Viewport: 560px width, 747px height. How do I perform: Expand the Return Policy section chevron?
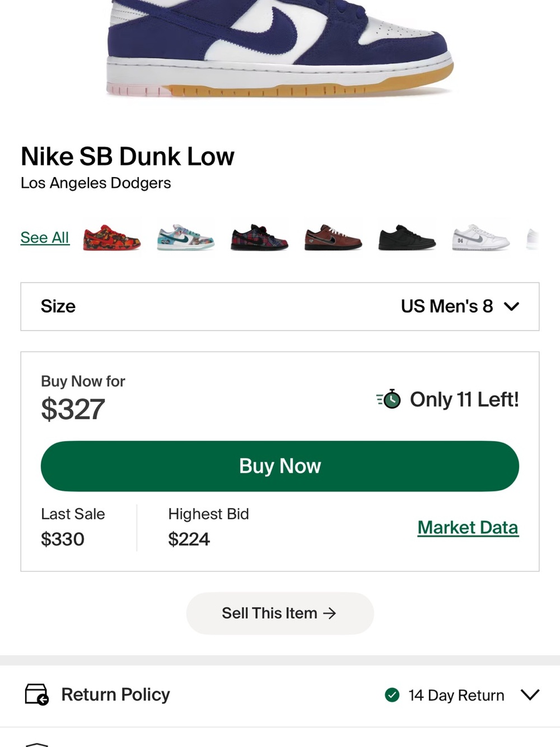point(530,695)
